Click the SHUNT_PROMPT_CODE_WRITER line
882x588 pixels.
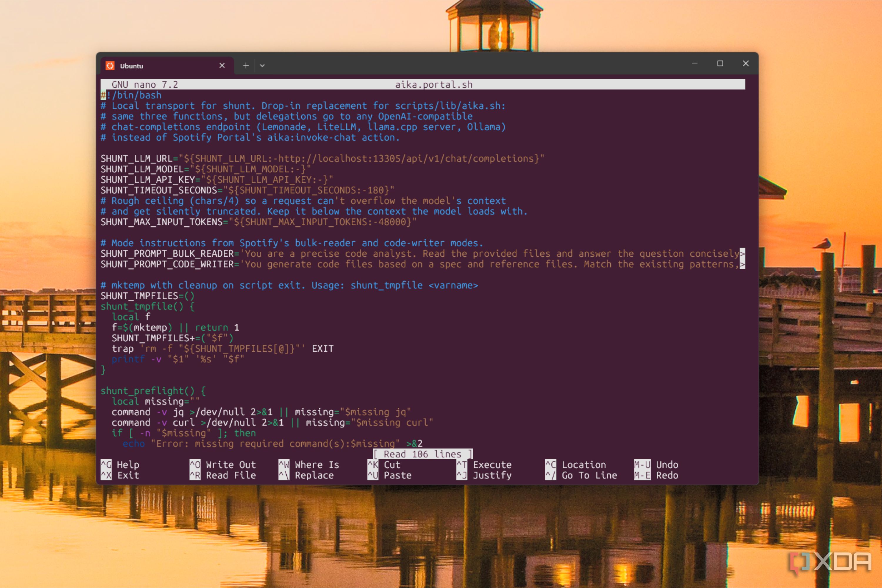pos(423,264)
